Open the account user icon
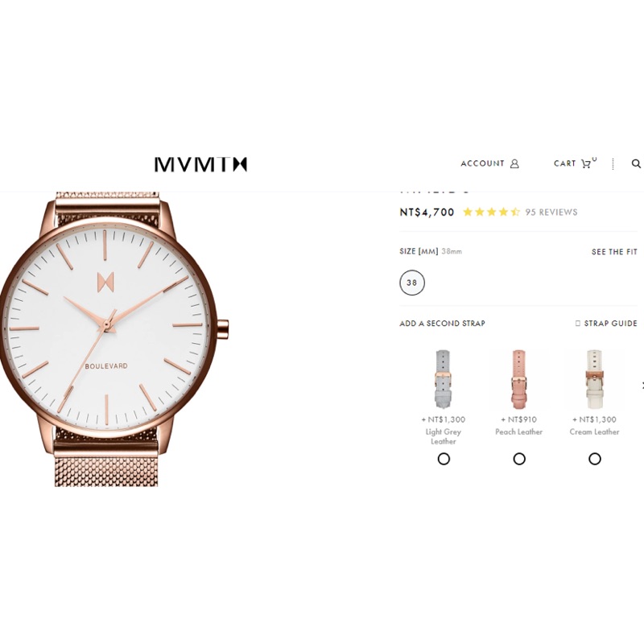 click(x=514, y=164)
